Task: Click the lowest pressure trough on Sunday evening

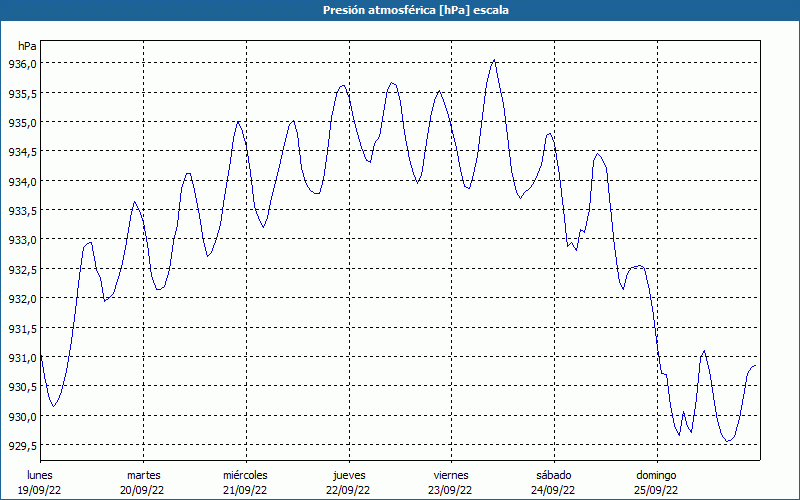Action: pos(728,441)
